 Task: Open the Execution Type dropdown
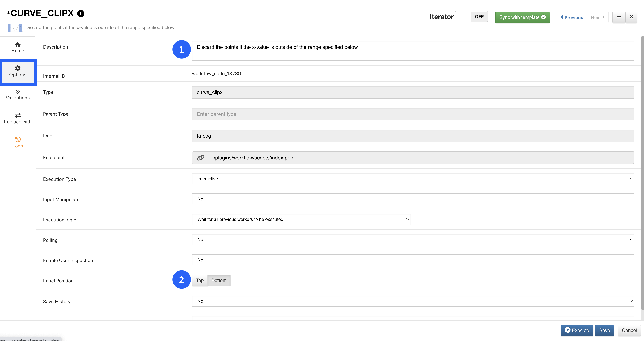(413, 179)
